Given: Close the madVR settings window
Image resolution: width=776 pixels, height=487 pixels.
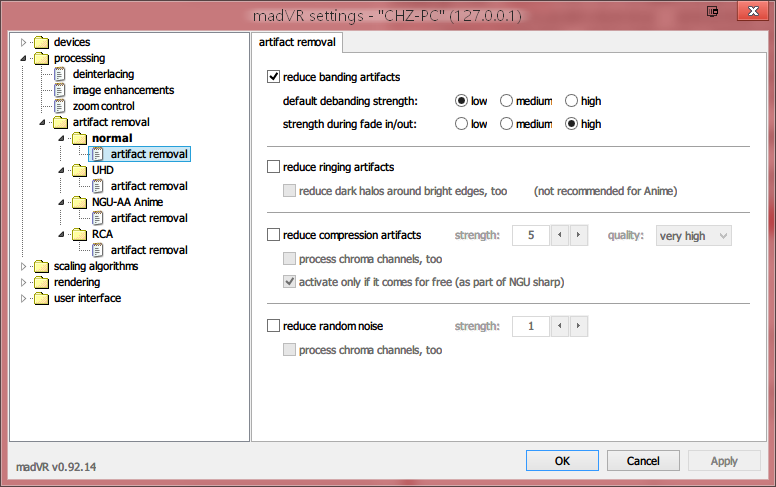Looking at the screenshot, I should click(753, 11).
